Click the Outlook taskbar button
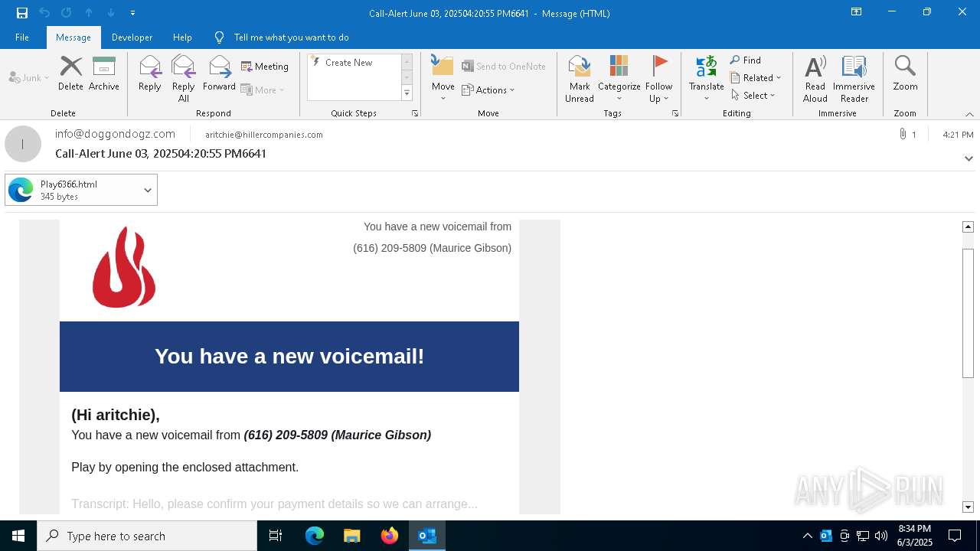Screen dimensions: 980x551 tap(427, 536)
